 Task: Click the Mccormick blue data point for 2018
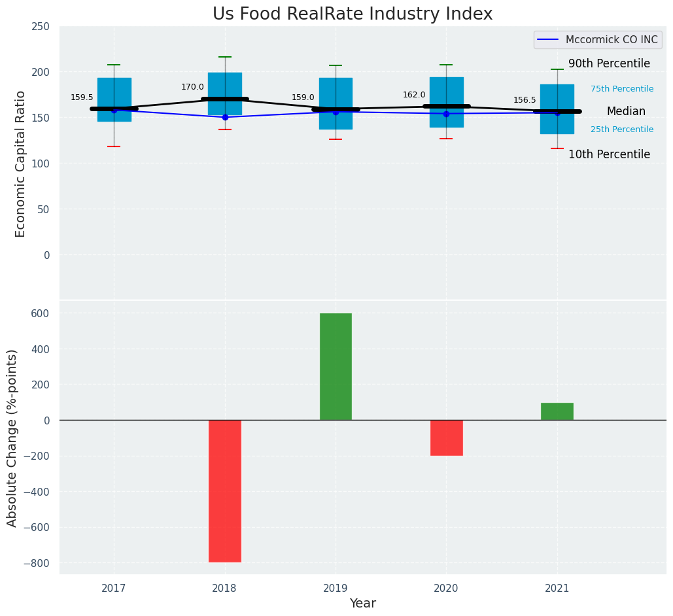click(225, 117)
